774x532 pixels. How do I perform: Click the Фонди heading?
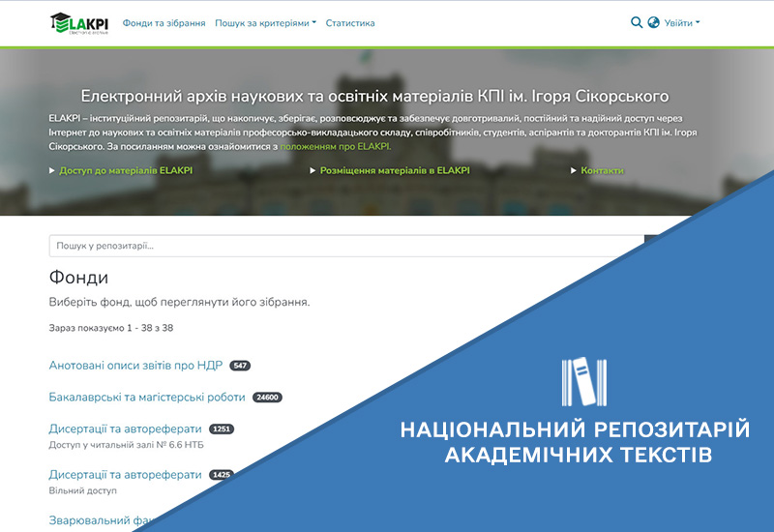(x=78, y=278)
